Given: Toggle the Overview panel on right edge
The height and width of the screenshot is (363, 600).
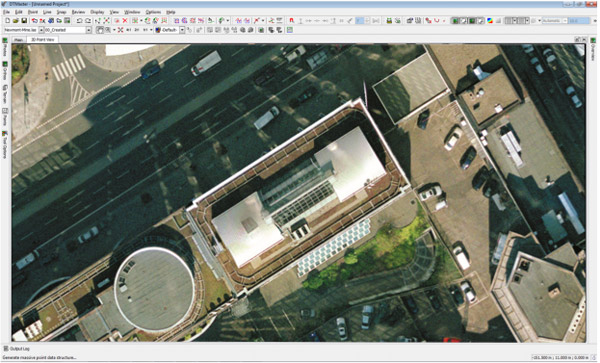Looking at the screenshot, I should 593,50.
